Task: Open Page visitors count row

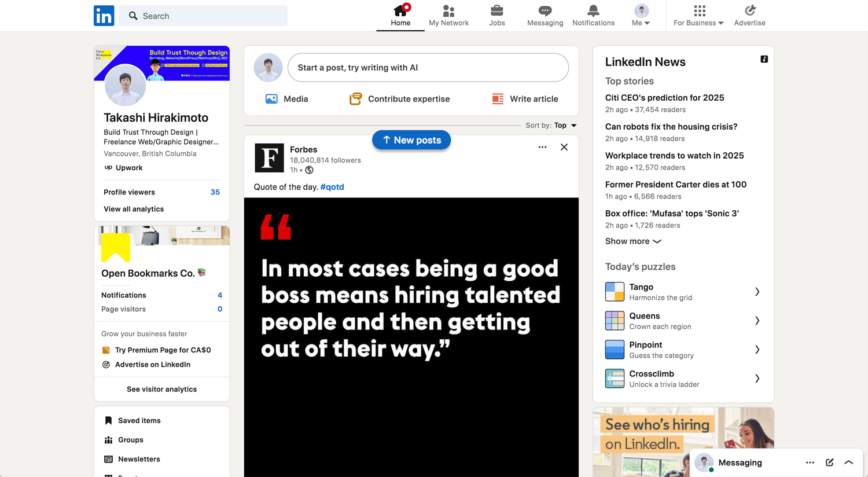Action: click(x=161, y=309)
